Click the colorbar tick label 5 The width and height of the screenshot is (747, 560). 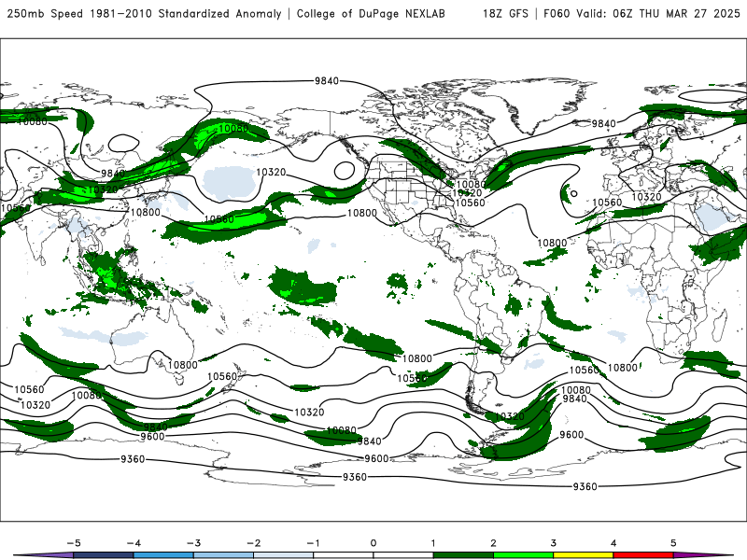[673, 543]
